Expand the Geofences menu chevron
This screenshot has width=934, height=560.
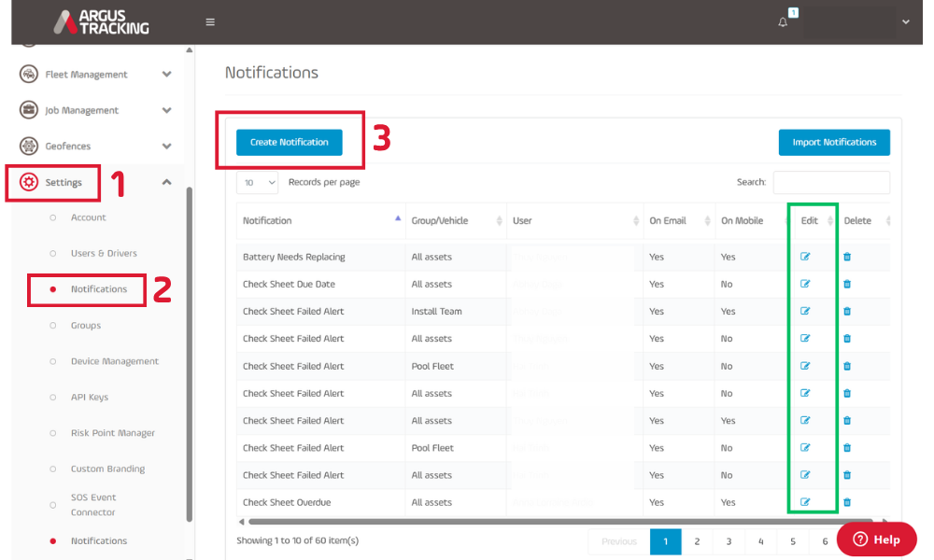(167, 146)
